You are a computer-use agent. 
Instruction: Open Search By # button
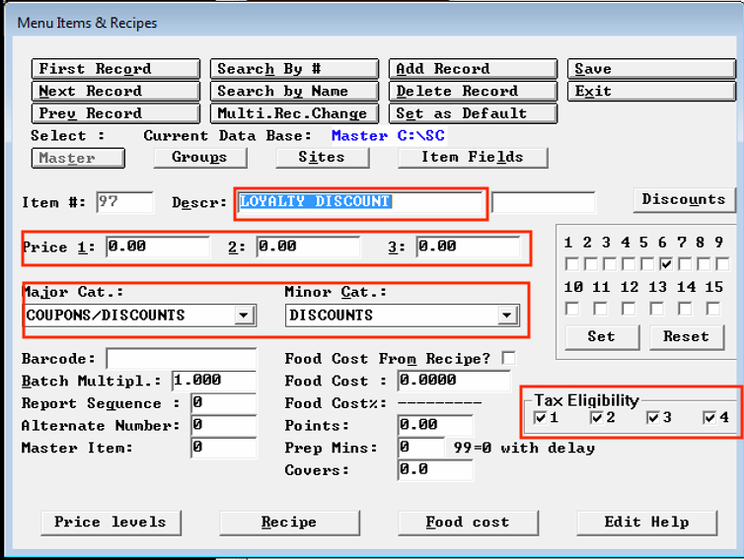point(294,69)
